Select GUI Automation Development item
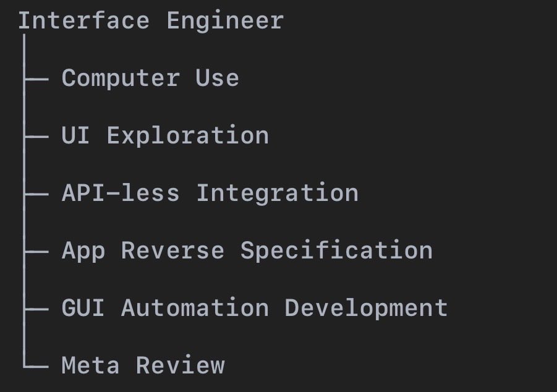The height and width of the screenshot is (392, 557). tap(255, 309)
